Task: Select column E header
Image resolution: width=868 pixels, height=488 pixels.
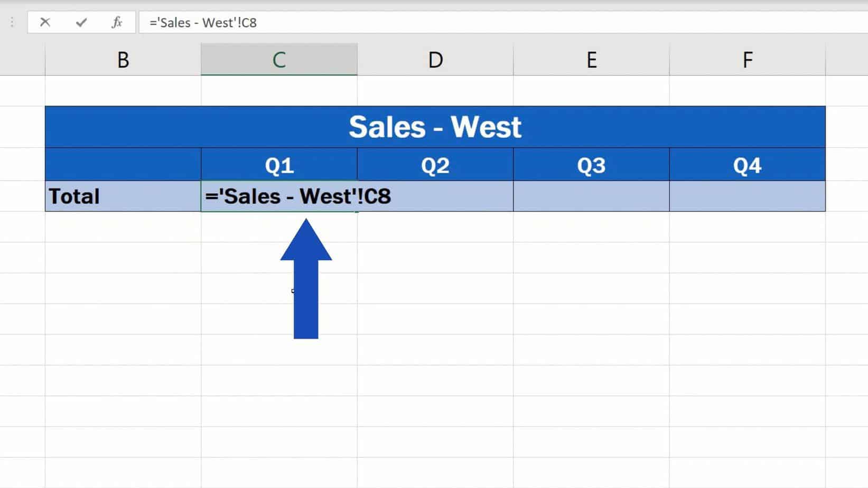Action: 591,60
